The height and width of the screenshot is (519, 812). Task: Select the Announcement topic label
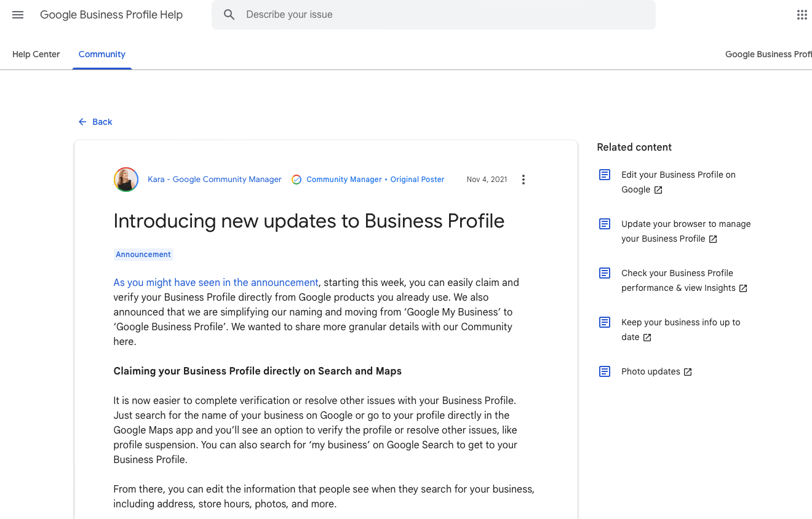tap(143, 254)
